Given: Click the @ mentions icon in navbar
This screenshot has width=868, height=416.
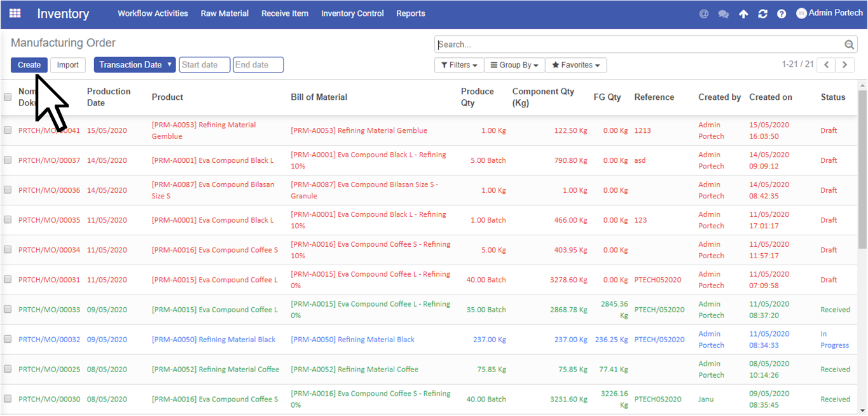Looking at the screenshot, I should (x=703, y=13).
